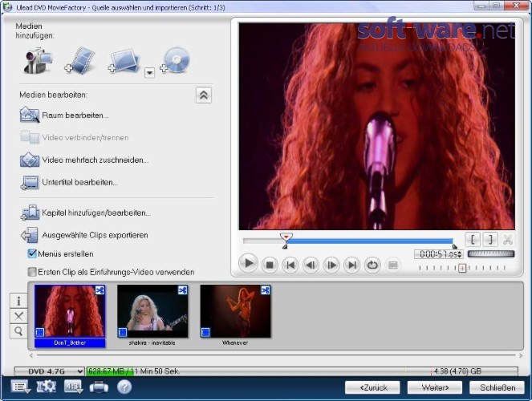Select the Whenever clip thumbnail

coord(235,311)
